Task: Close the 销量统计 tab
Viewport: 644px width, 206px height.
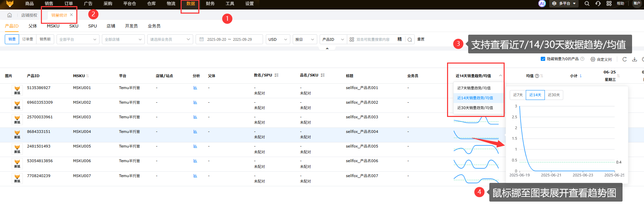Action: [x=71, y=15]
